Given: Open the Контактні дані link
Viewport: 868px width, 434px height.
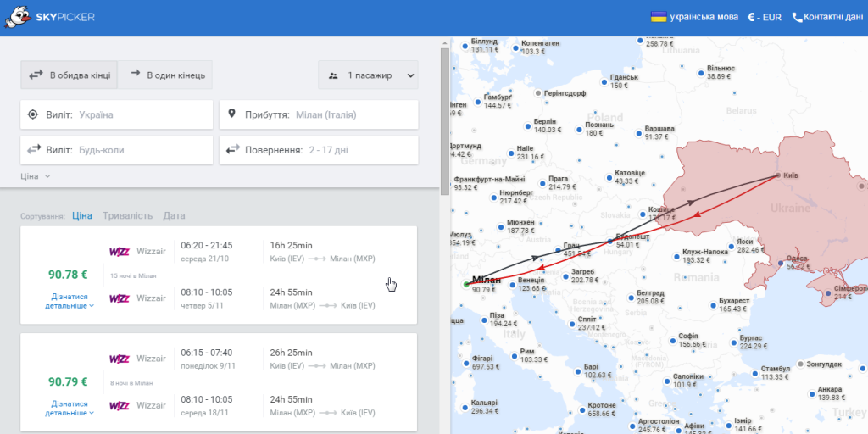Looking at the screenshot, I should (x=827, y=17).
